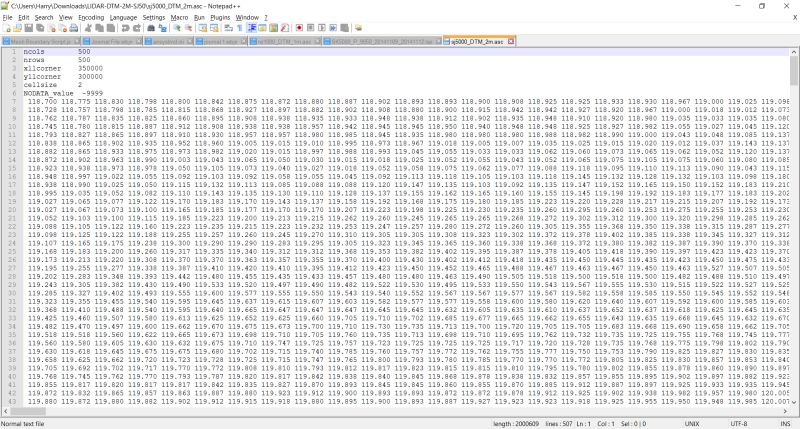Viewport: 800px width, 429px height.
Task: Cut selection with the scissors icon
Action: pyautogui.click(x=88, y=28)
